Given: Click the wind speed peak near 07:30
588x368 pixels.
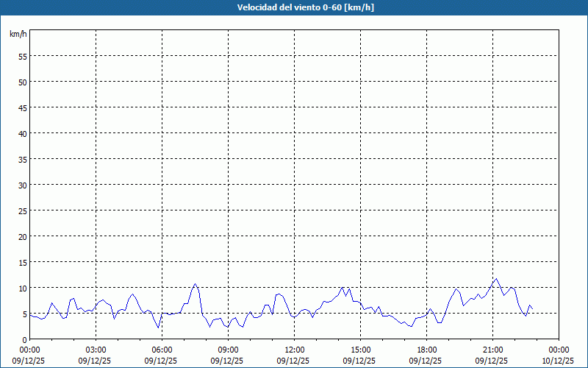Looking at the screenshot, I should click(195, 283).
